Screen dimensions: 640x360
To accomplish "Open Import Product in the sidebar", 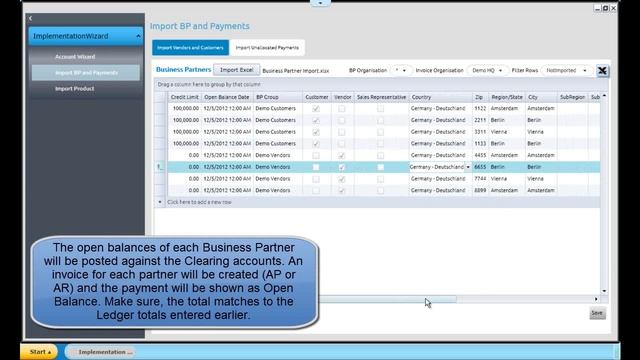I will click(x=74, y=89).
